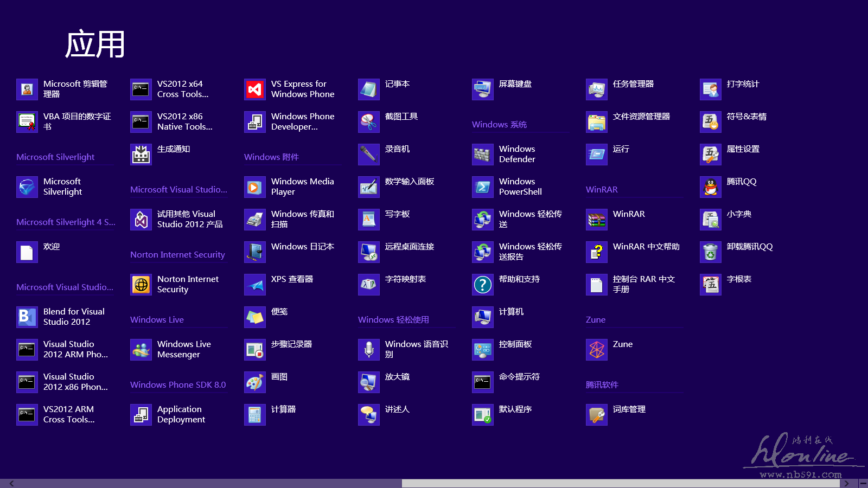Click the Norton Internet Security app icon

(141, 285)
